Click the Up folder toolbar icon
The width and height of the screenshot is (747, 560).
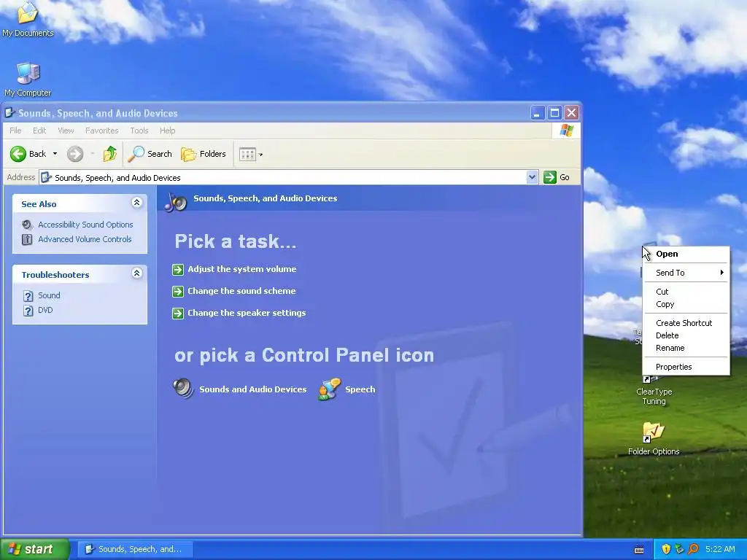tap(110, 154)
